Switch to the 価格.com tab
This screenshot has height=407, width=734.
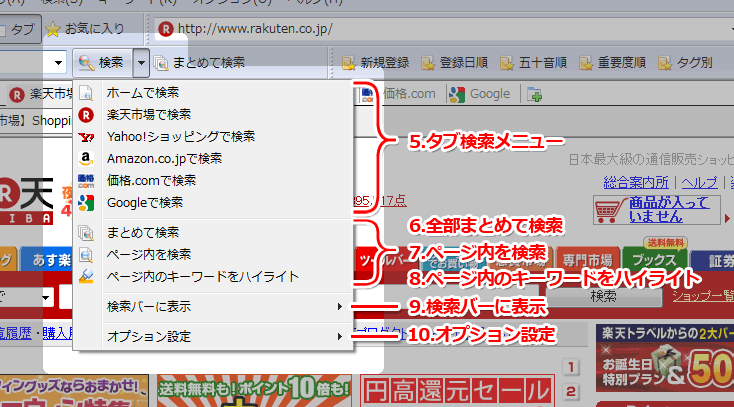(399, 94)
